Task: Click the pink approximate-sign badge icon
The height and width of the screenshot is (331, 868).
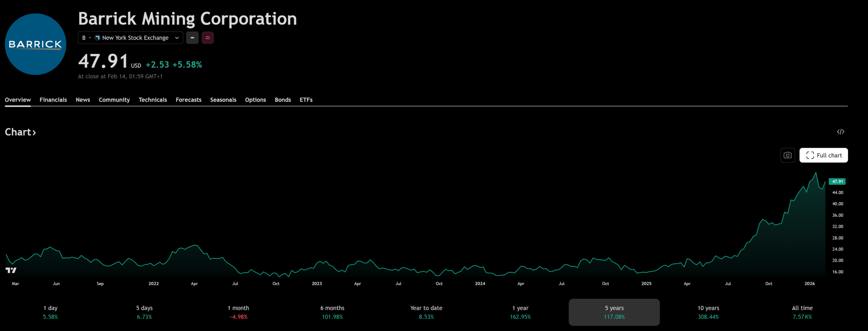Action: tap(208, 38)
